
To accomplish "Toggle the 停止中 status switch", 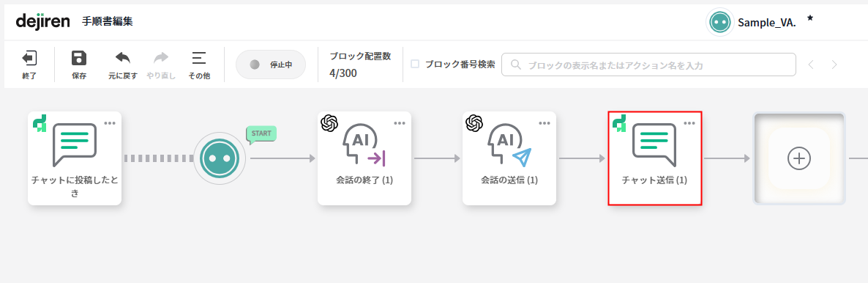I will (271, 65).
